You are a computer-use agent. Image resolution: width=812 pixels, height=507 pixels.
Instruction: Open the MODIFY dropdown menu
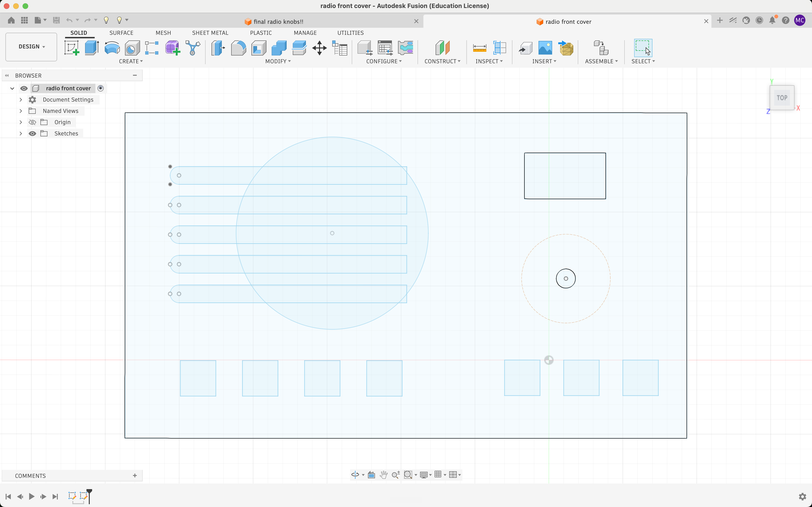click(278, 61)
